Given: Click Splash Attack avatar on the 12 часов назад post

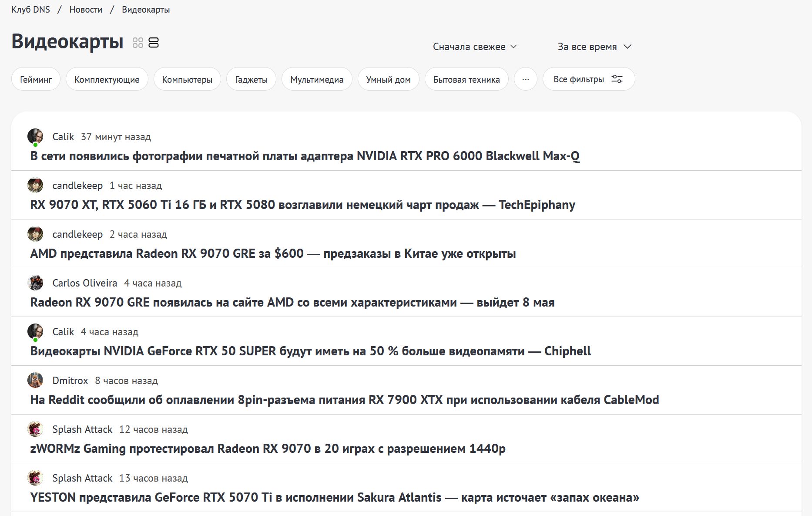Looking at the screenshot, I should 35,429.
